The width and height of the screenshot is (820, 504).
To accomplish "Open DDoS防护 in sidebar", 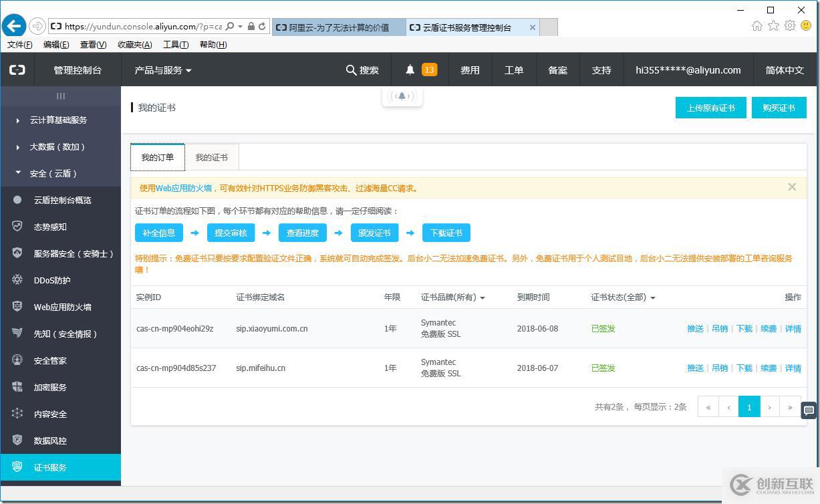I will point(60,280).
